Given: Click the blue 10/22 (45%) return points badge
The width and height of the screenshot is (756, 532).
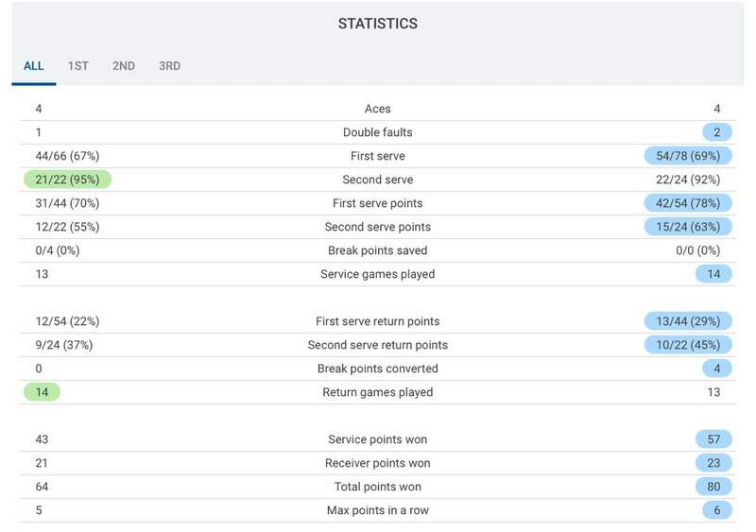Looking at the screenshot, I should pos(687,345).
